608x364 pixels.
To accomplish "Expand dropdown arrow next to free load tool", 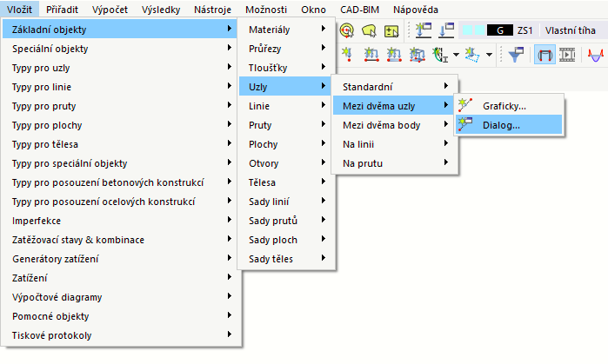I will pos(490,55).
